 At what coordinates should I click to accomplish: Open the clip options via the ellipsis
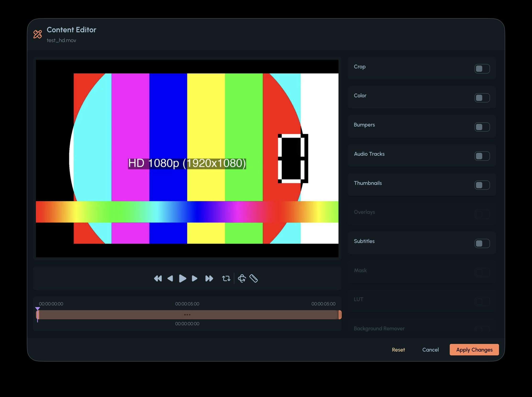pyautogui.click(x=187, y=314)
